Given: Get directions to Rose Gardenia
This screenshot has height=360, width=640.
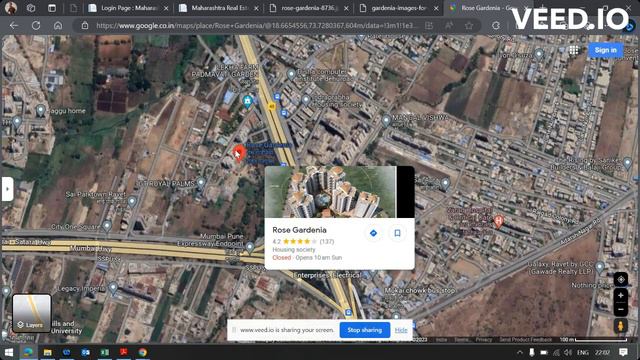Looking at the screenshot, I should tap(373, 233).
